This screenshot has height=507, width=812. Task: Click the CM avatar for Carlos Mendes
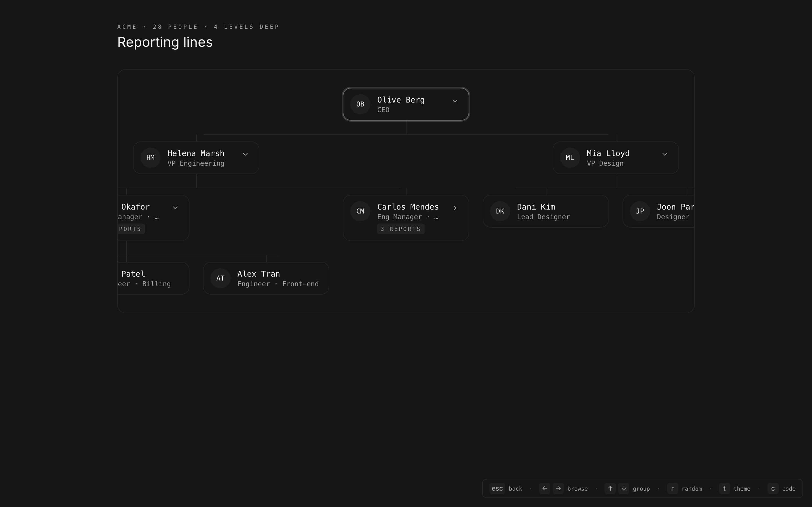click(x=360, y=211)
